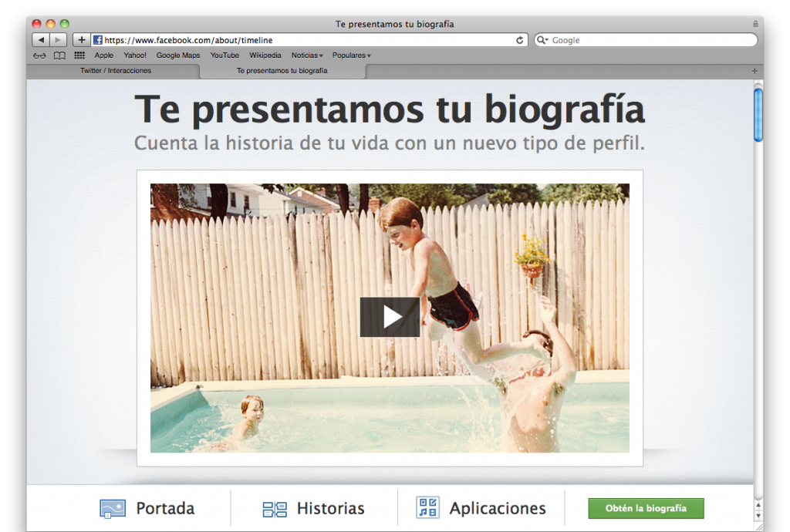This screenshot has height=532, width=790.
Task: Go forward with the Safari forward arrow
Action: [59, 40]
